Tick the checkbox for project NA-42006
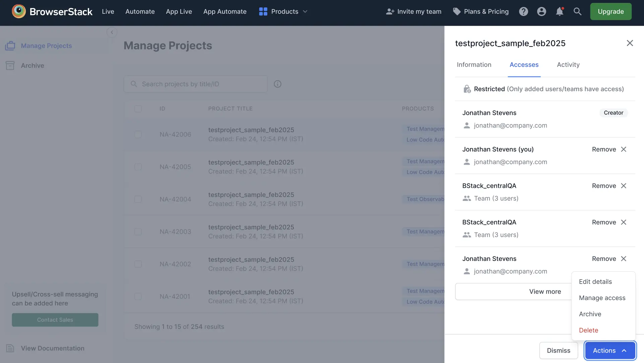 point(138,134)
